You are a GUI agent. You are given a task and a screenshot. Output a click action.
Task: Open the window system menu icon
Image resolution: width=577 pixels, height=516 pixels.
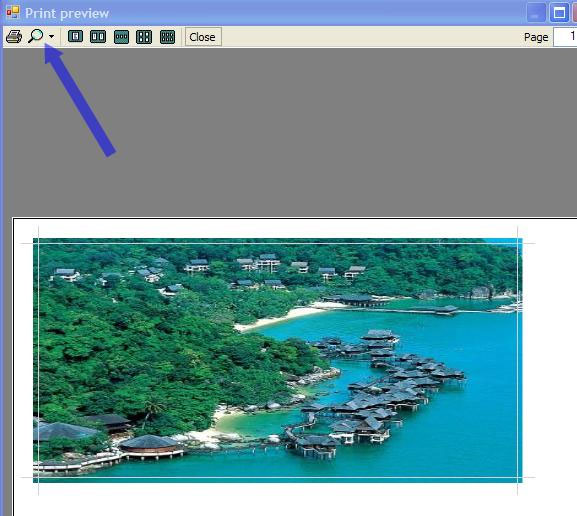coord(13,12)
